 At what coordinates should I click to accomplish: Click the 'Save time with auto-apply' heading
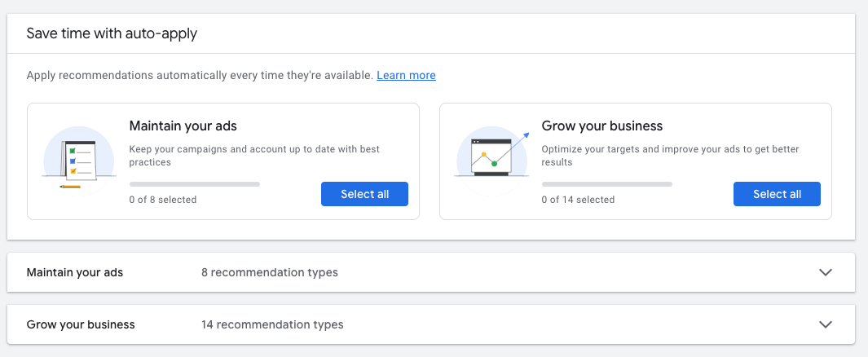pyautogui.click(x=112, y=33)
